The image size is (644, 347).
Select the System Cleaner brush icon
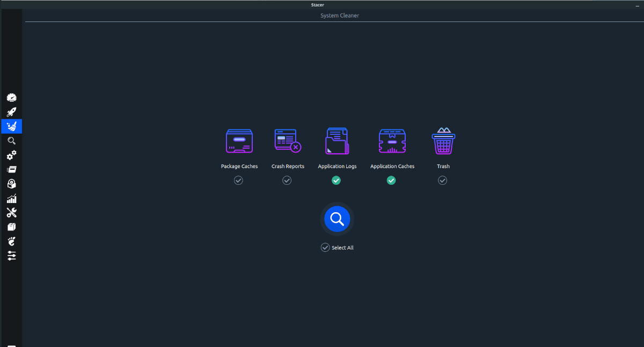pyautogui.click(x=11, y=126)
